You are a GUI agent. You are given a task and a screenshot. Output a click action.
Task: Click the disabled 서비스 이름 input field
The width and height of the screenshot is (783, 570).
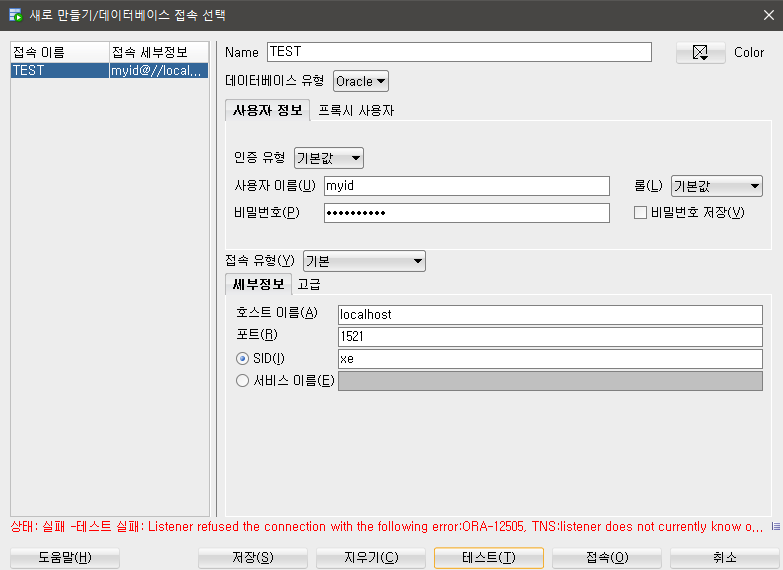click(550, 381)
